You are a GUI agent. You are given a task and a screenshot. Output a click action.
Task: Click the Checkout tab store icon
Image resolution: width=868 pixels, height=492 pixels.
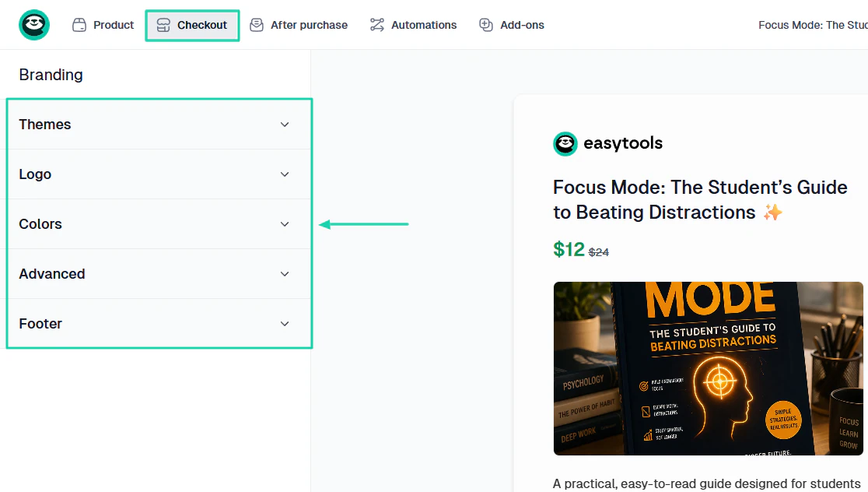[163, 25]
